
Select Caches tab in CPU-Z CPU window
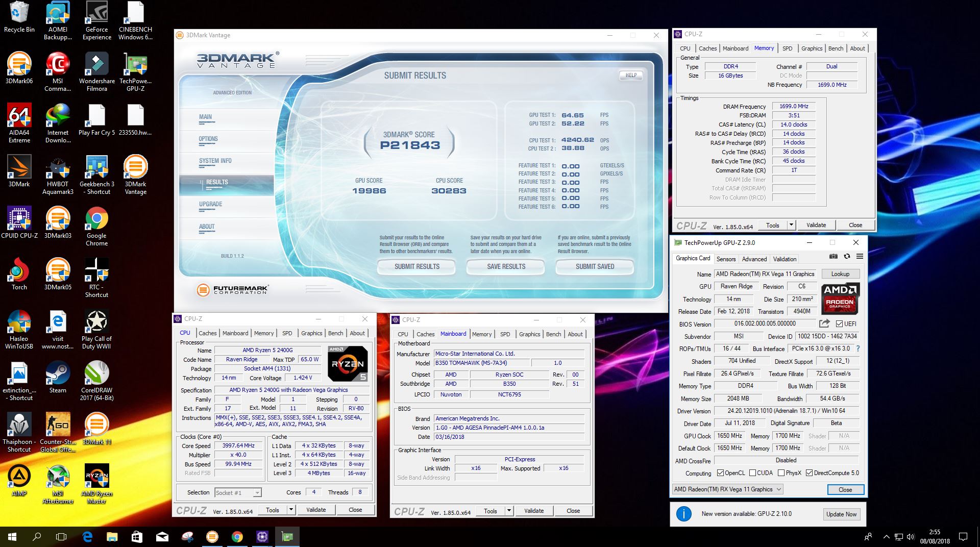point(207,333)
